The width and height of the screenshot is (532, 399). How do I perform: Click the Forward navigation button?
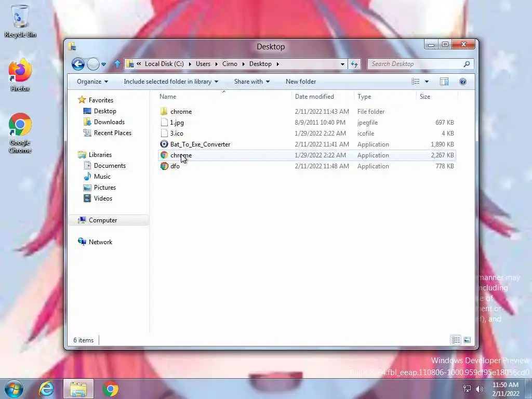(93, 64)
